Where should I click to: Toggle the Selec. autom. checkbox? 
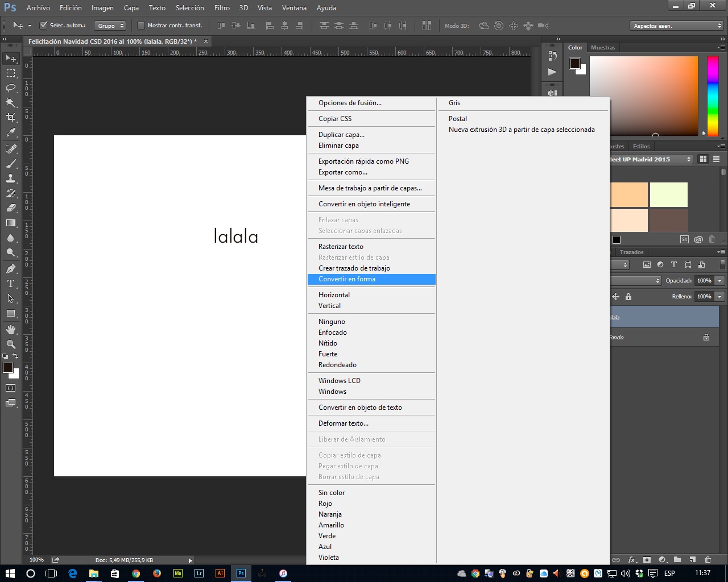[43, 26]
